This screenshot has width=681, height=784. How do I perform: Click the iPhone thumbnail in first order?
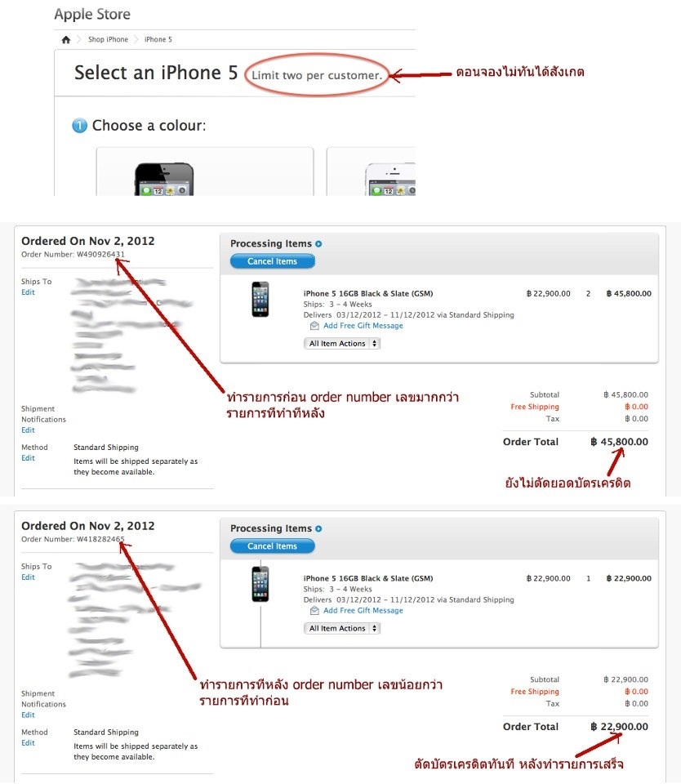[260, 300]
